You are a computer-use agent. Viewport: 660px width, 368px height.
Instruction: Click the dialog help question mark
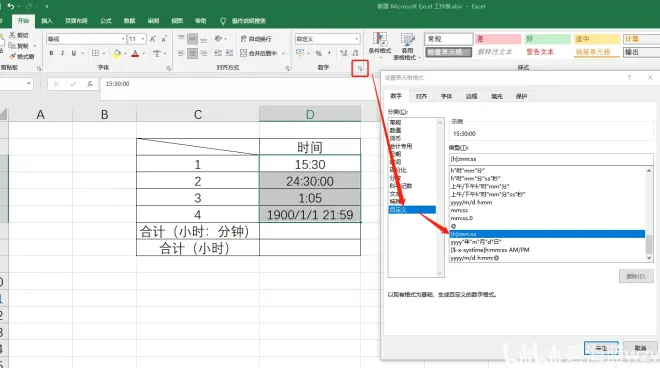[629, 77]
